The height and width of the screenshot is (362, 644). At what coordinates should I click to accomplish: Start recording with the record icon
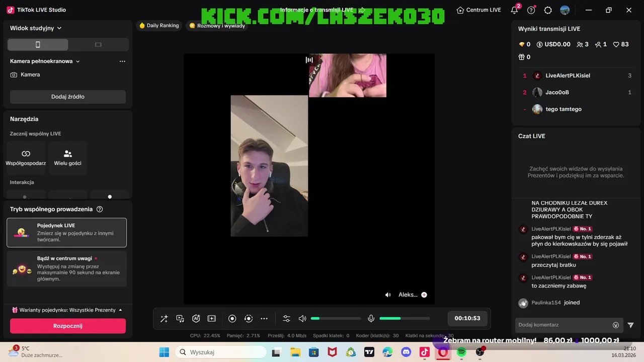pyautogui.click(x=232, y=319)
